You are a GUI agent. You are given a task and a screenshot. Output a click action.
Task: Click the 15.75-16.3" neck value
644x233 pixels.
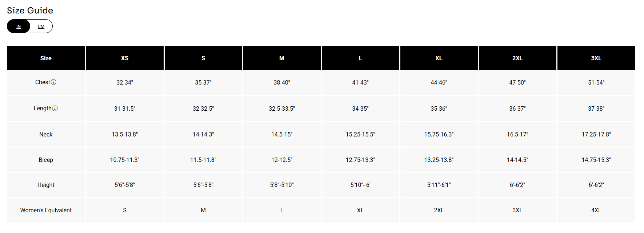coord(439,135)
